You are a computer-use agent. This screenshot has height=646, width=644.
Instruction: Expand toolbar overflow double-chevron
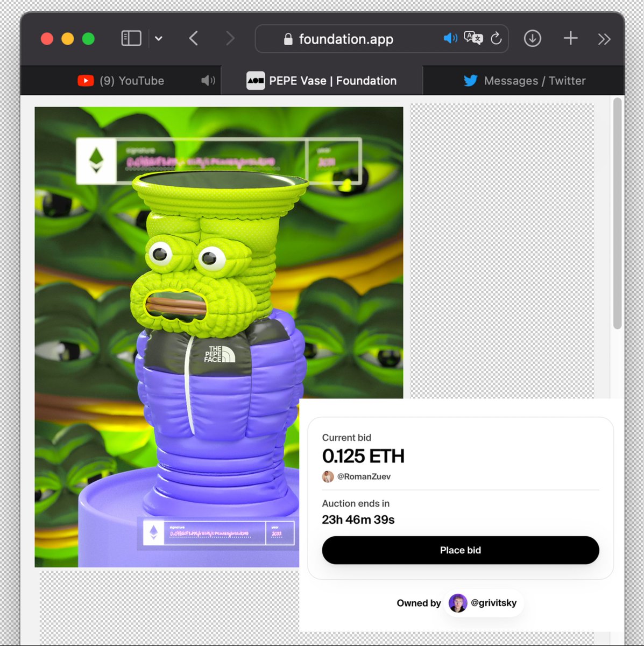[604, 39]
